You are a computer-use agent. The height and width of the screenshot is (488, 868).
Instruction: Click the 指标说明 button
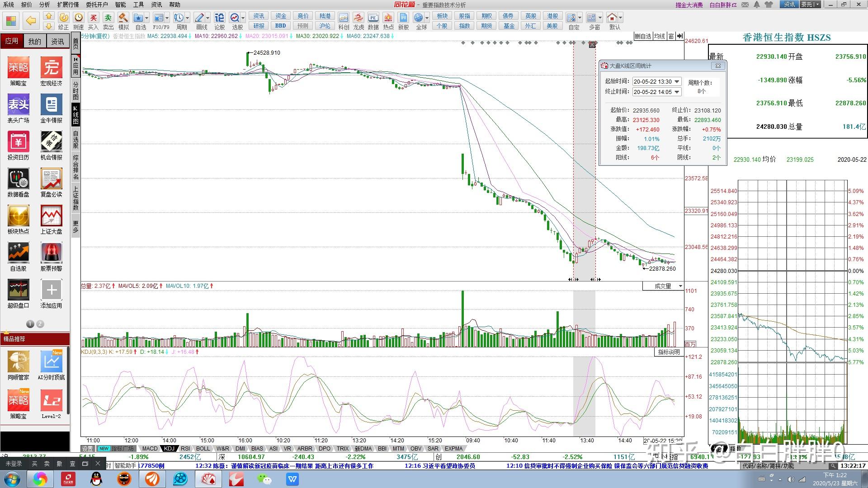tap(669, 352)
